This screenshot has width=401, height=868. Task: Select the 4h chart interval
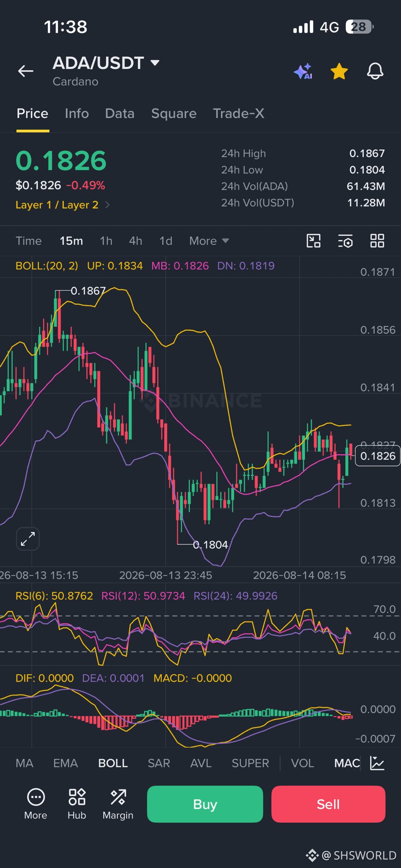click(136, 241)
